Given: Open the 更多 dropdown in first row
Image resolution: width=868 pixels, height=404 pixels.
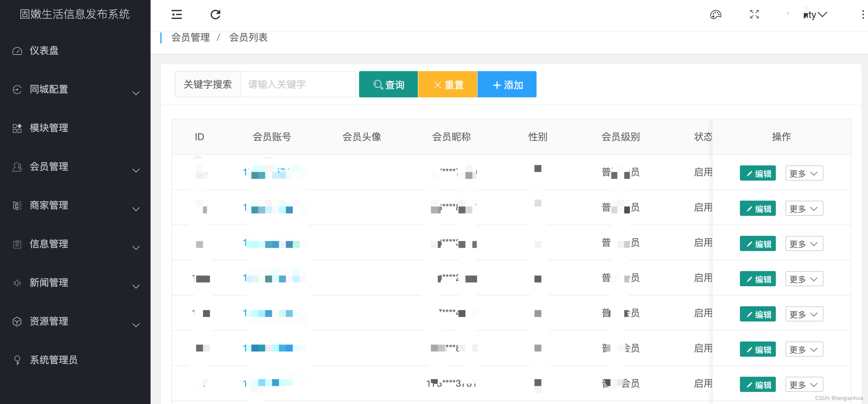Looking at the screenshot, I should point(804,173).
